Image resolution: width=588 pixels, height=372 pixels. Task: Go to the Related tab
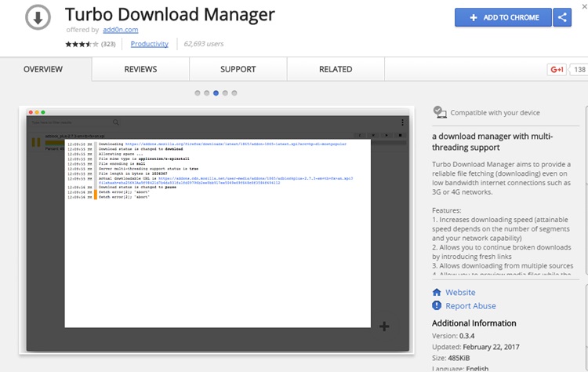[335, 69]
